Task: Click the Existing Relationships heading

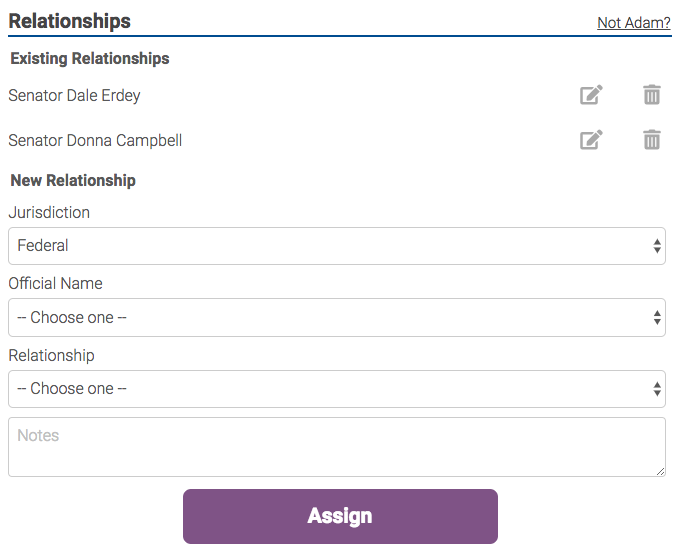Action: click(x=90, y=59)
